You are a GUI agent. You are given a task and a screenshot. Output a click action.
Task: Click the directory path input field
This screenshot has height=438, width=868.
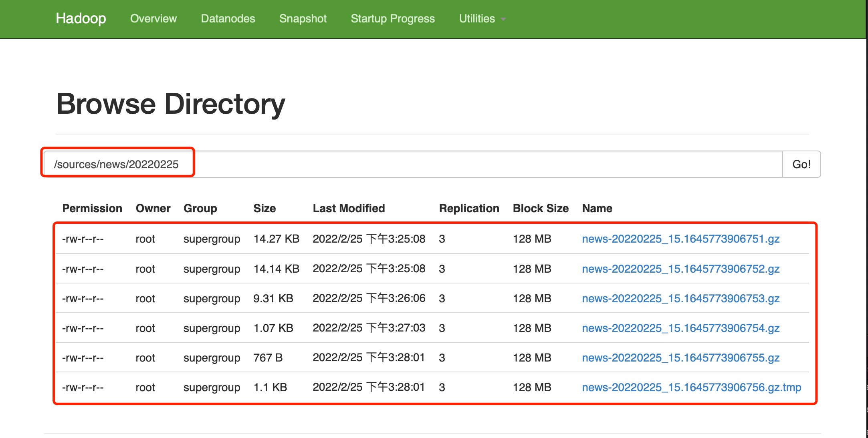point(413,164)
